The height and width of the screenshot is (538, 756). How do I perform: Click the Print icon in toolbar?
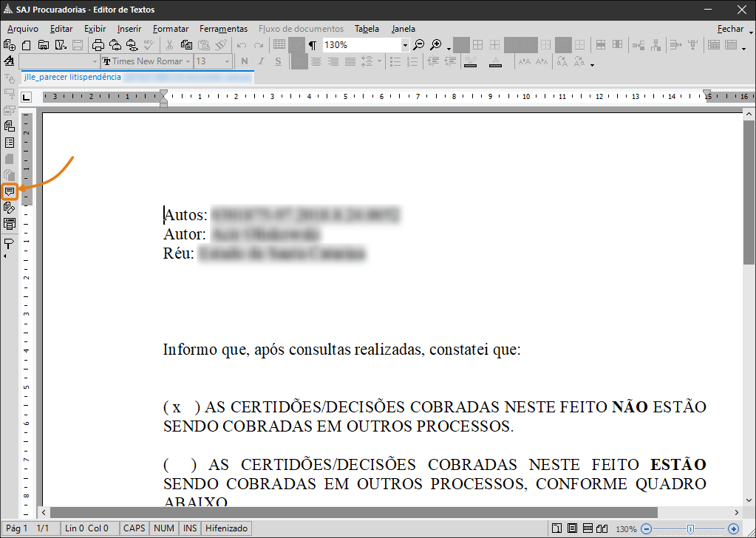[x=100, y=45]
